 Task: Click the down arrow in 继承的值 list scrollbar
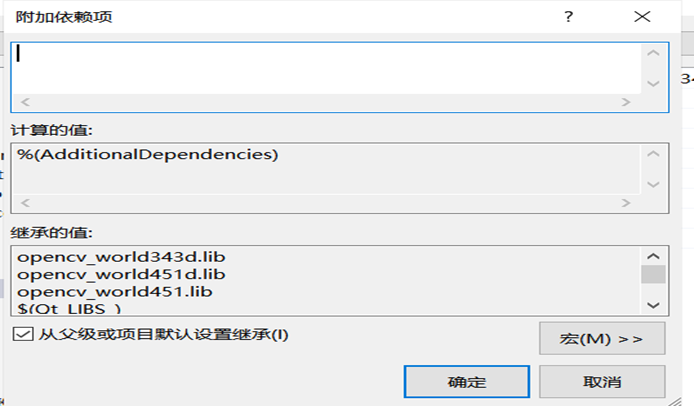tap(653, 305)
